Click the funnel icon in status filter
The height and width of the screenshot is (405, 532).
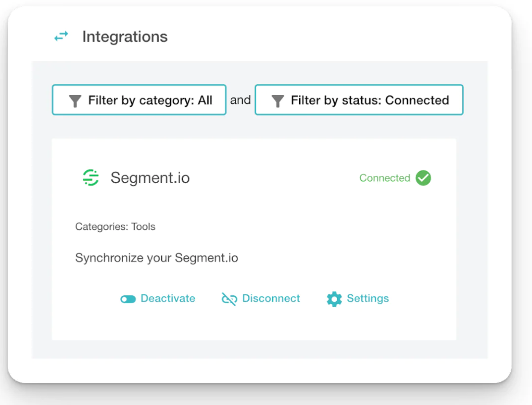278,101
